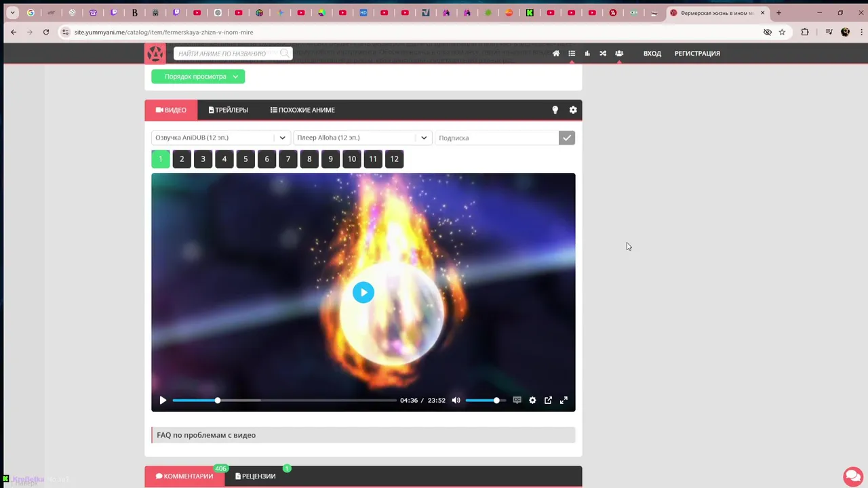Open the tab search dropdown arrow
Image resolution: width=868 pixels, height=488 pixels.
click(x=12, y=13)
